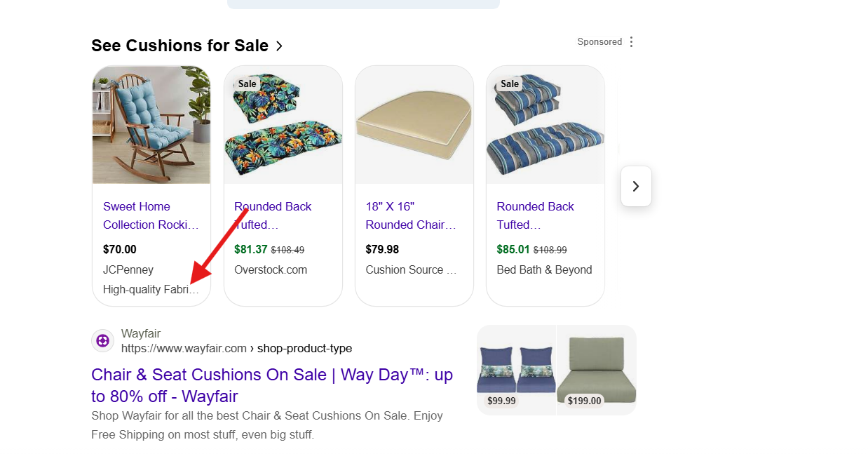Open Bed Bath & Beyond Rounded Back listing
Viewport: 868px width, 454px height.
point(535,215)
